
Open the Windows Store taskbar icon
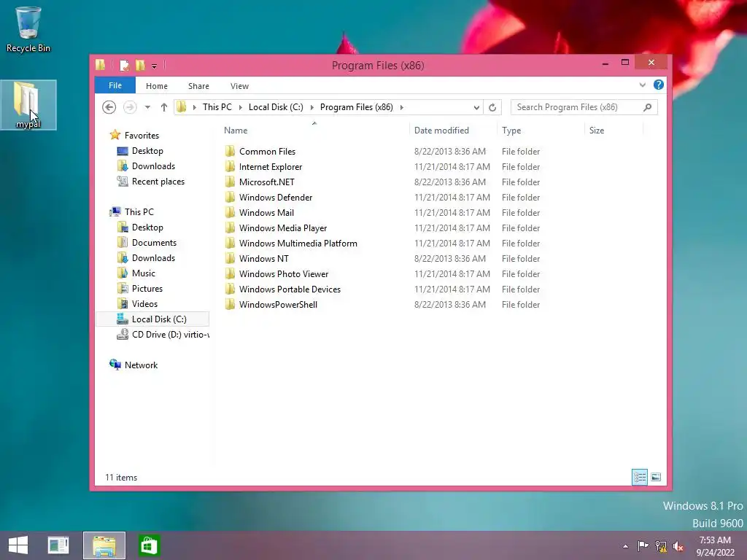click(149, 545)
